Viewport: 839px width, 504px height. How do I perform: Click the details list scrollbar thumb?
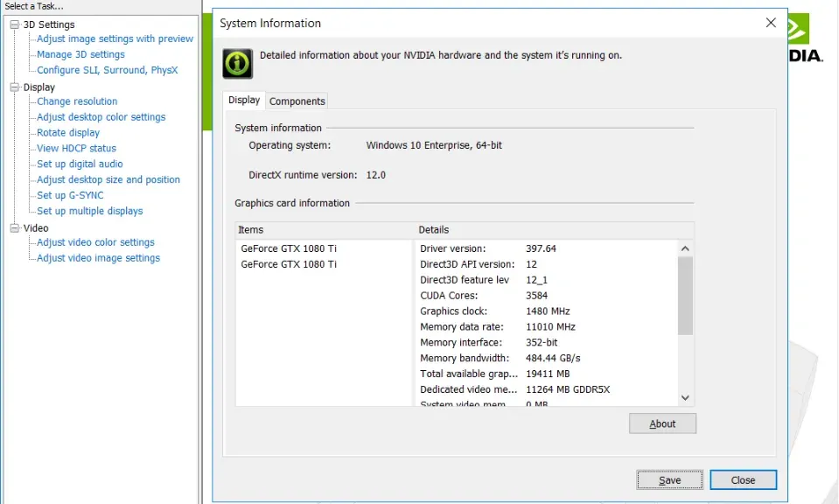[685, 296]
